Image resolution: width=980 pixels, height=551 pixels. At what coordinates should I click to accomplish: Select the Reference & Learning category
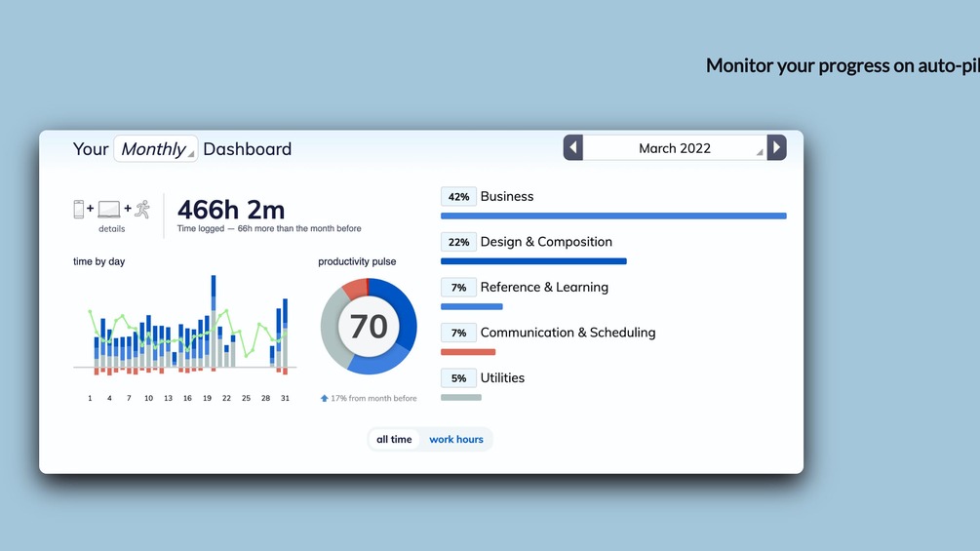544,288
